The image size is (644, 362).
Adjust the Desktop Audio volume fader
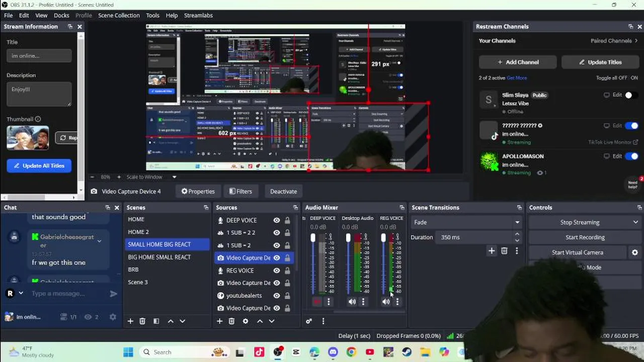[348, 238]
